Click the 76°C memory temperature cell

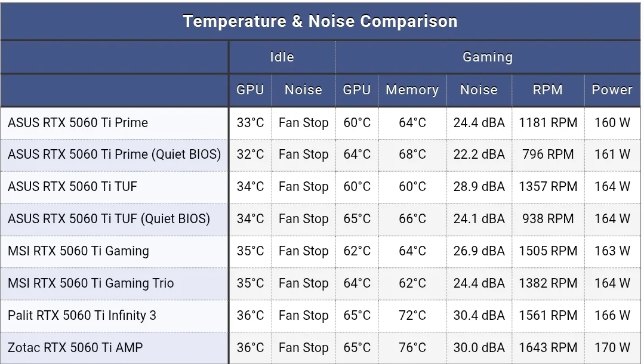(412, 348)
